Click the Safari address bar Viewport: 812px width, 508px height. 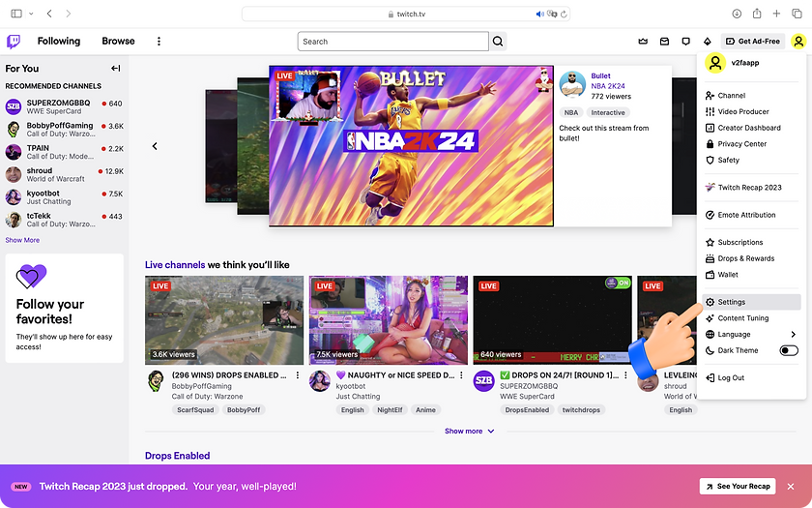click(406, 14)
